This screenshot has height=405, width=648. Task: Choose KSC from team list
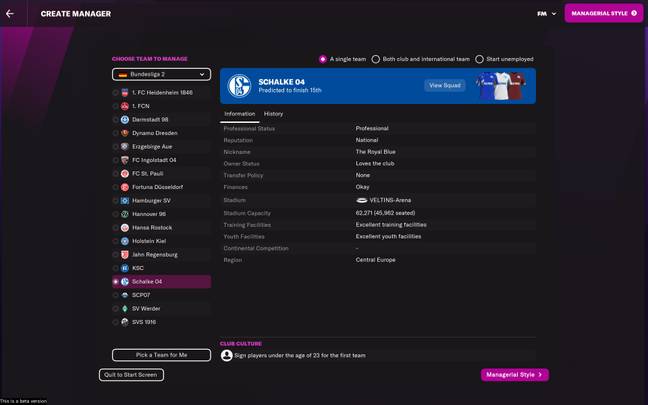161,268
